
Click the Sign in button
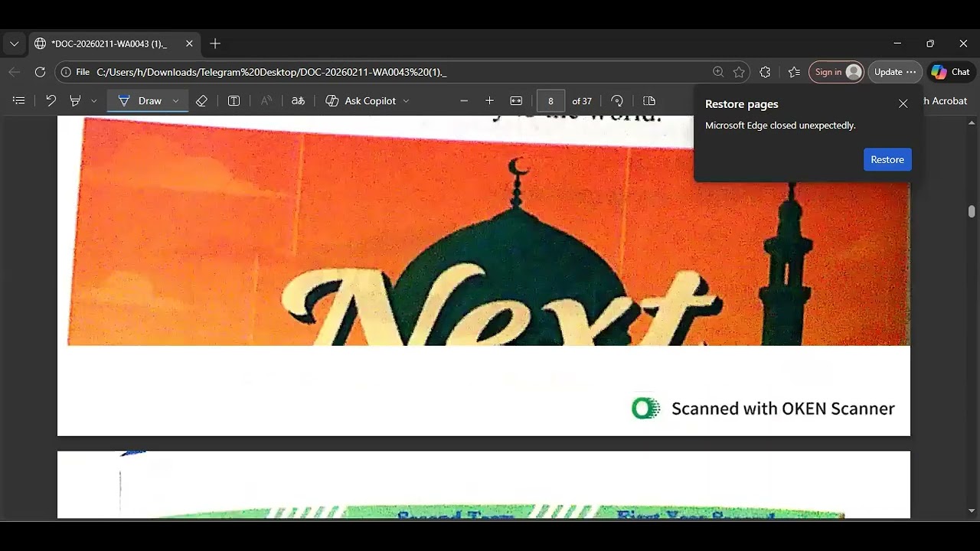pyautogui.click(x=836, y=72)
